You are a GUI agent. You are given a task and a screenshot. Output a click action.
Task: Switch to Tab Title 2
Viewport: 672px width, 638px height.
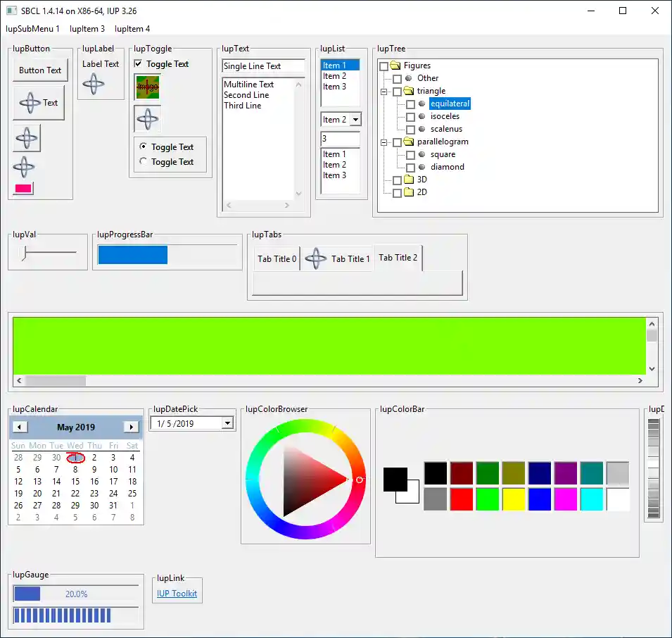point(398,258)
